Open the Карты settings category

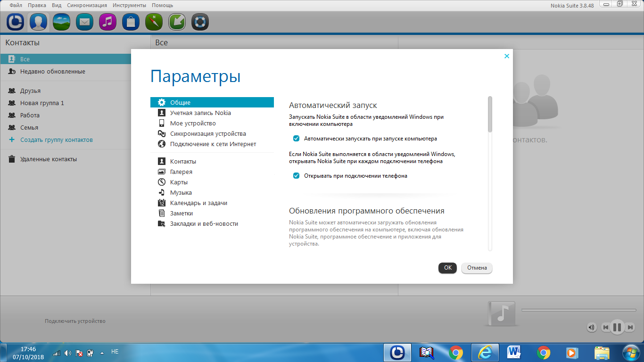click(212, 182)
